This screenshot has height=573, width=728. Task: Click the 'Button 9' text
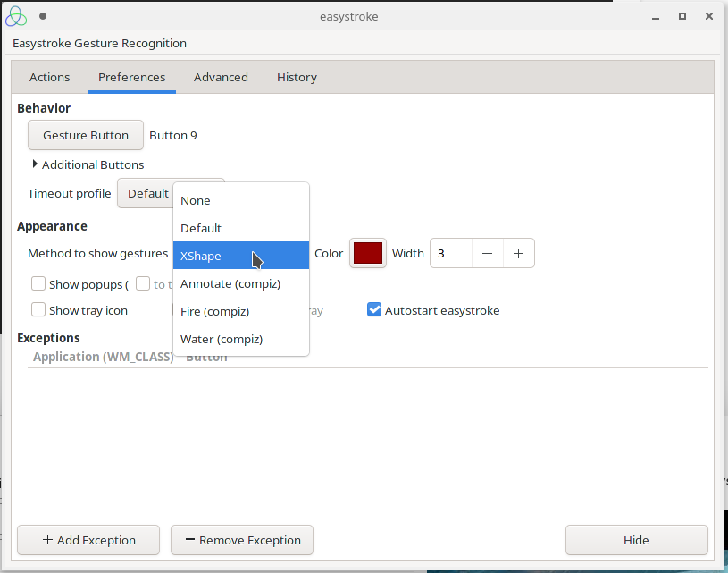tap(173, 135)
